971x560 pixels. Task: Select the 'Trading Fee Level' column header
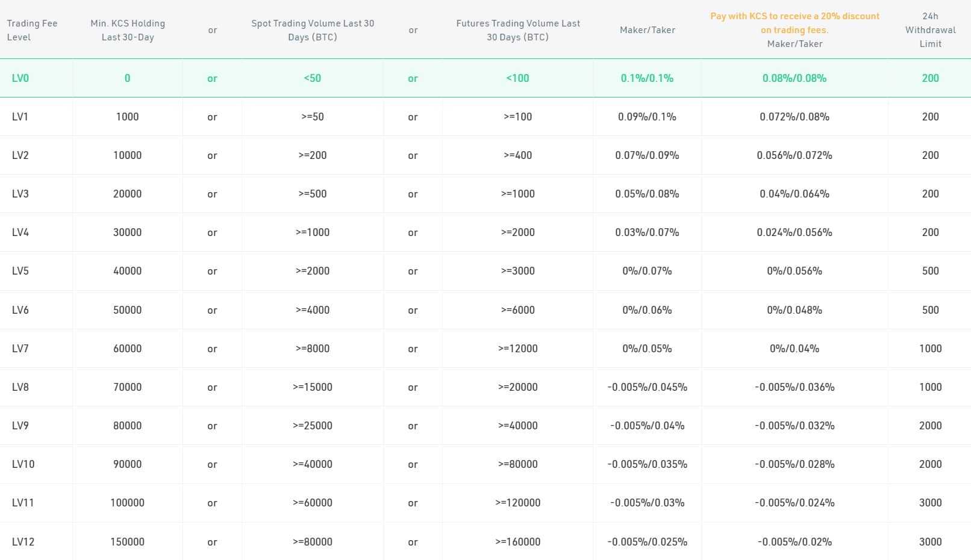tap(32, 30)
